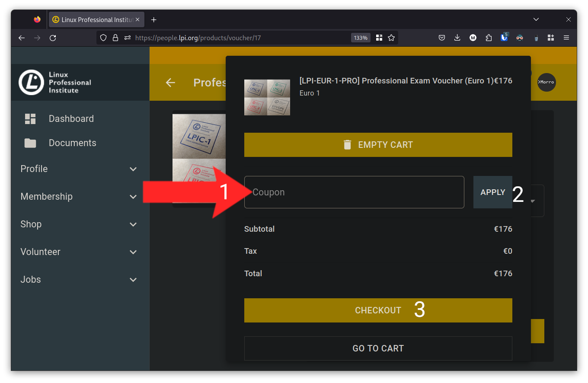Screen dimensions: 588x383
Task: Click the Total €176 amount
Action: coord(503,274)
